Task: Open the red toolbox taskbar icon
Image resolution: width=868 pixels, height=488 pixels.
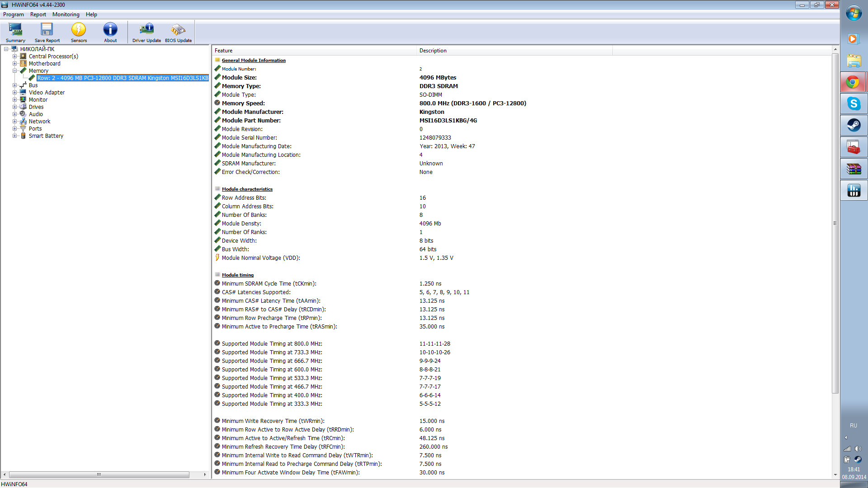Action: click(x=854, y=147)
